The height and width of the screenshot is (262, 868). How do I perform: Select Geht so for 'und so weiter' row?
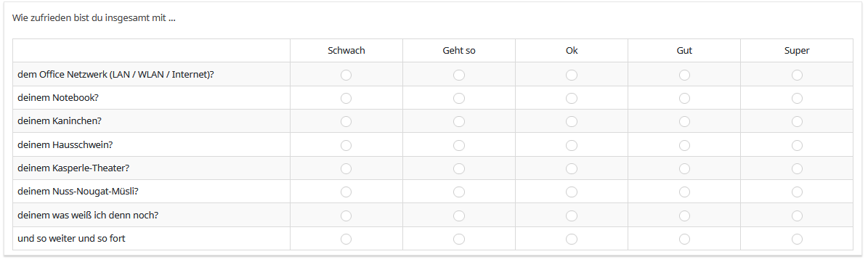459,239
